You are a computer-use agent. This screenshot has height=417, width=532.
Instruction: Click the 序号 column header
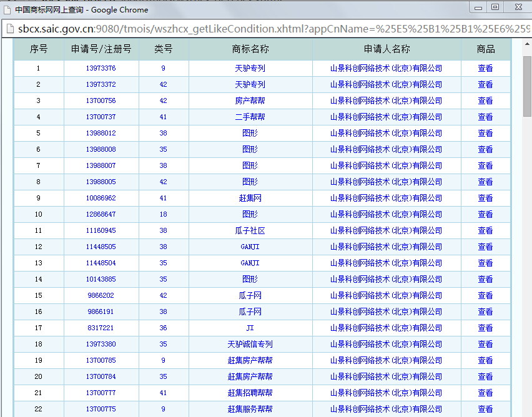point(39,49)
